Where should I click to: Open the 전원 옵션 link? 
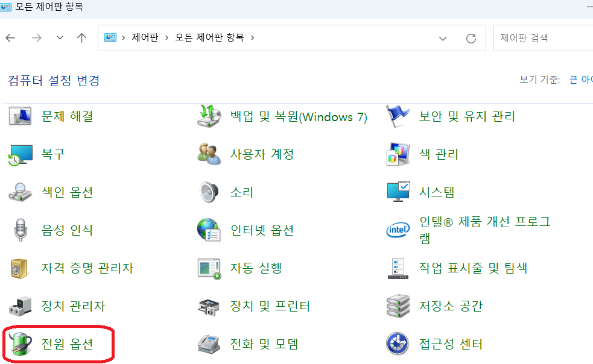pyautogui.click(x=68, y=344)
